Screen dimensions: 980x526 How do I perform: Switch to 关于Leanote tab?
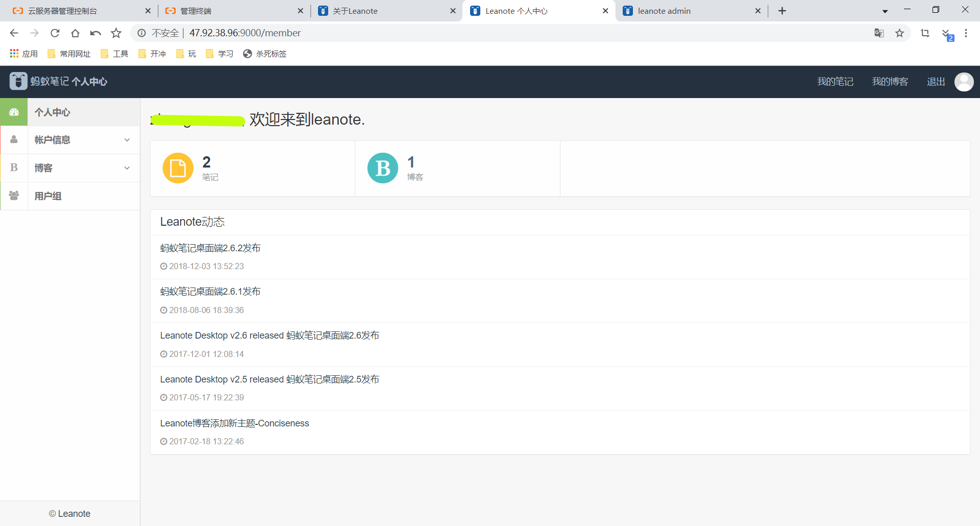[385, 11]
